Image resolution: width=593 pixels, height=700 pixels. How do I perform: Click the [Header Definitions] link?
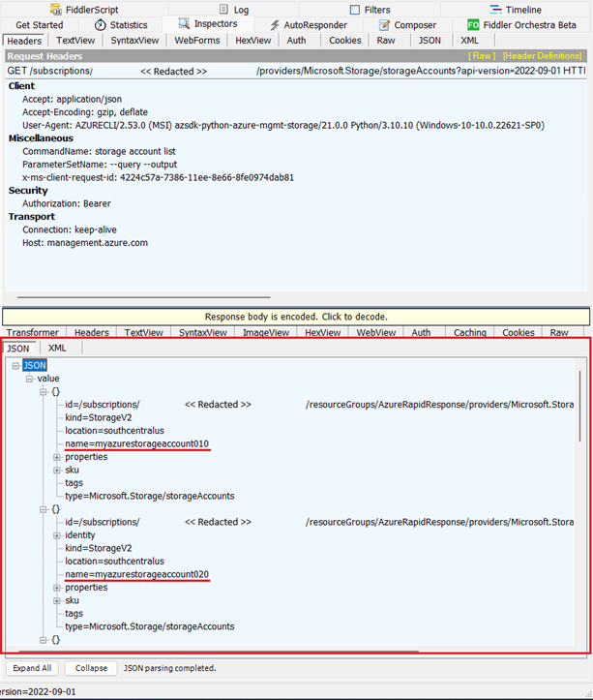tap(543, 56)
